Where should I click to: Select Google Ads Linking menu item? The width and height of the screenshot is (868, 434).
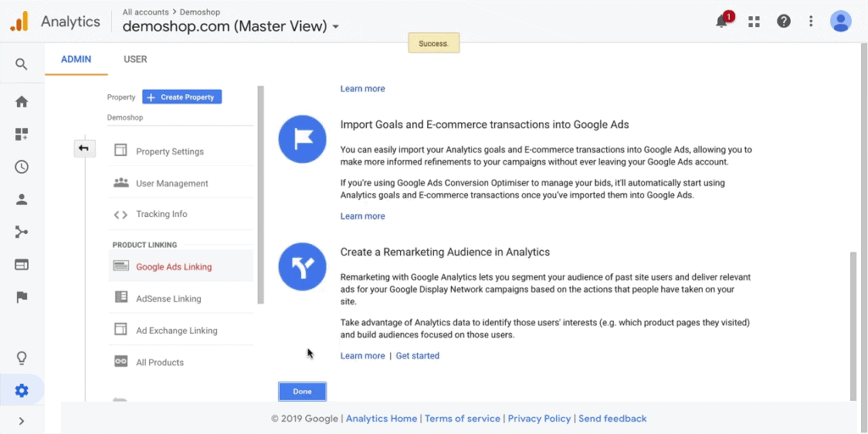(x=181, y=266)
